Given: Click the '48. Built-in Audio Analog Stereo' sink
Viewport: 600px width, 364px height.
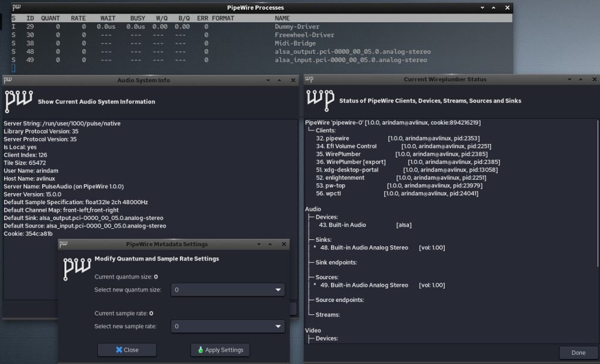Looking at the screenshot, I should [x=383, y=248].
